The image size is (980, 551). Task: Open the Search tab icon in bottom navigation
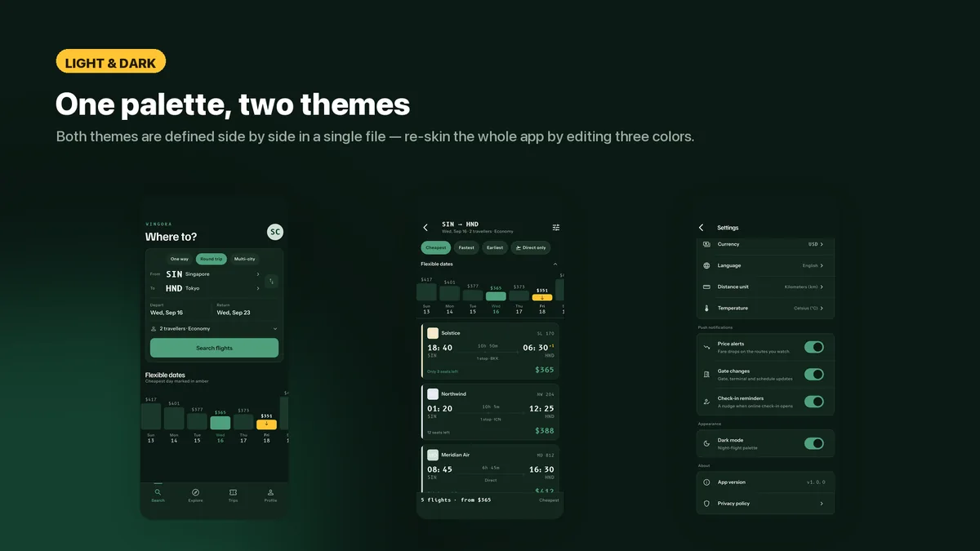pos(158,492)
